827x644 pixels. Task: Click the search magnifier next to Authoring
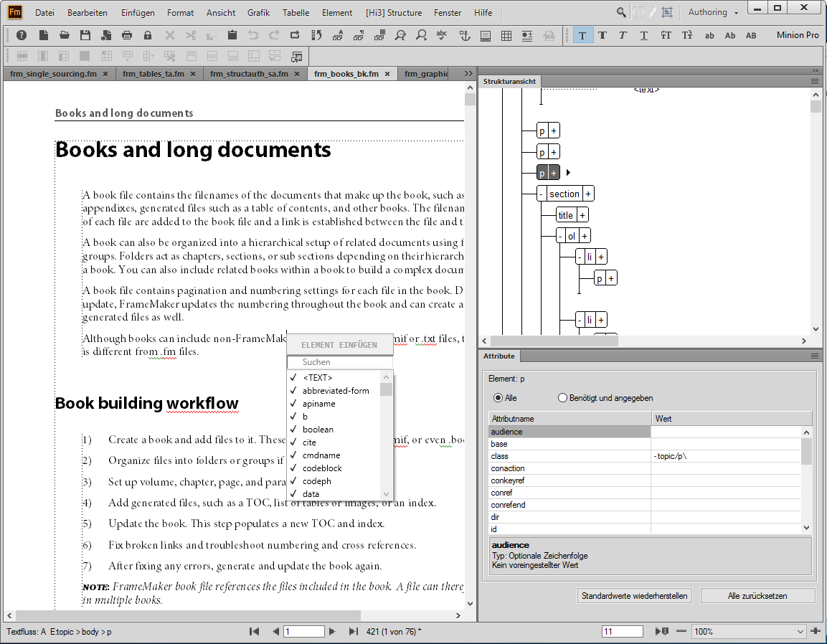(621, 12)
